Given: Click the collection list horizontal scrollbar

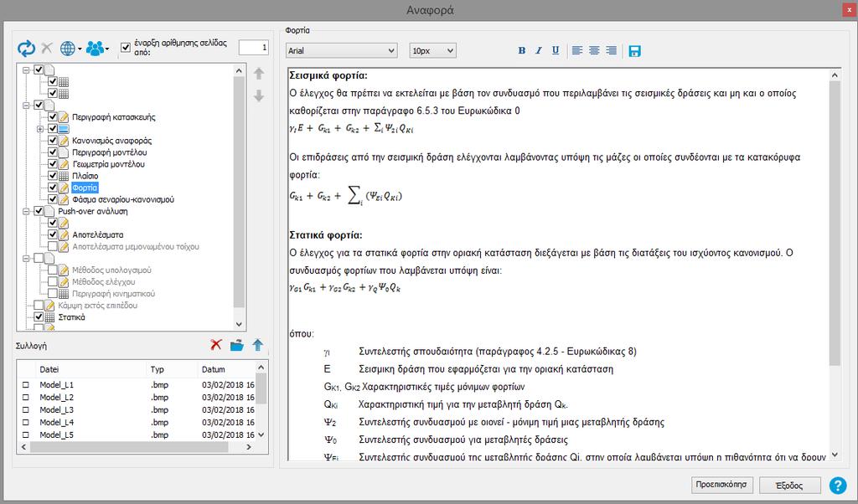Looking at the screenshot, I should [x=136, y=447].
